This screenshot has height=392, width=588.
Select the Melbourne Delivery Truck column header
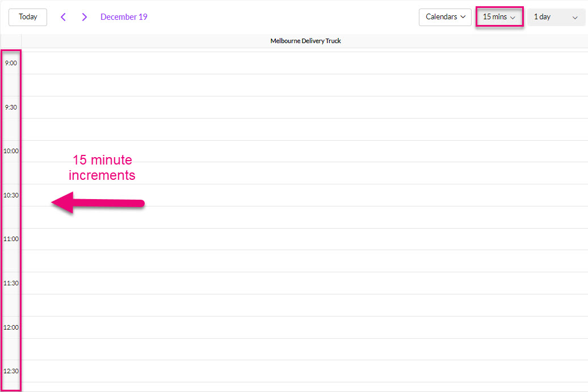coord(305,41)
